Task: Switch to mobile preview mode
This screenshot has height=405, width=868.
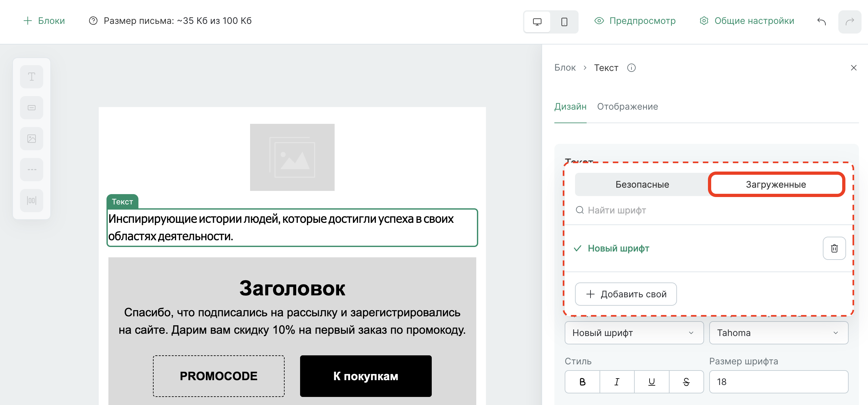Action: coord(564,22)
